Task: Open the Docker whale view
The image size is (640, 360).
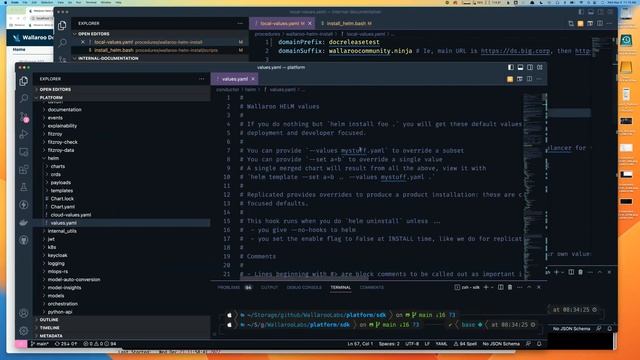Action: [24, 222]
